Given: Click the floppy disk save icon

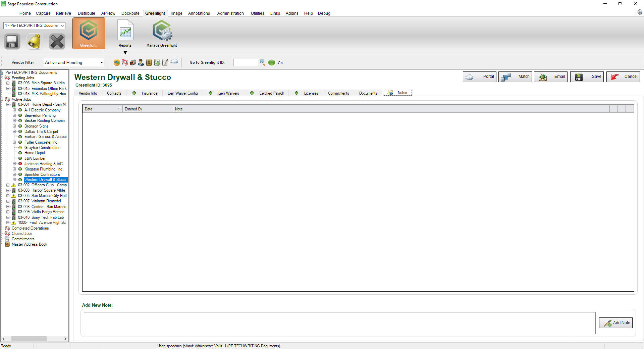Looking at the screenshot, I should point(12,42).
